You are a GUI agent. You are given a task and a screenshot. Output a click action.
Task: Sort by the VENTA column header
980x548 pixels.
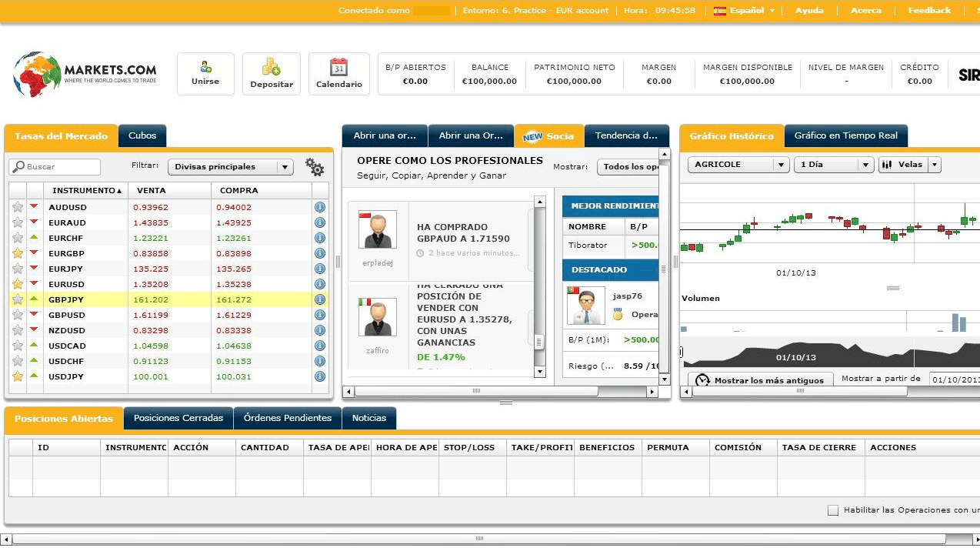coord(169,190)
